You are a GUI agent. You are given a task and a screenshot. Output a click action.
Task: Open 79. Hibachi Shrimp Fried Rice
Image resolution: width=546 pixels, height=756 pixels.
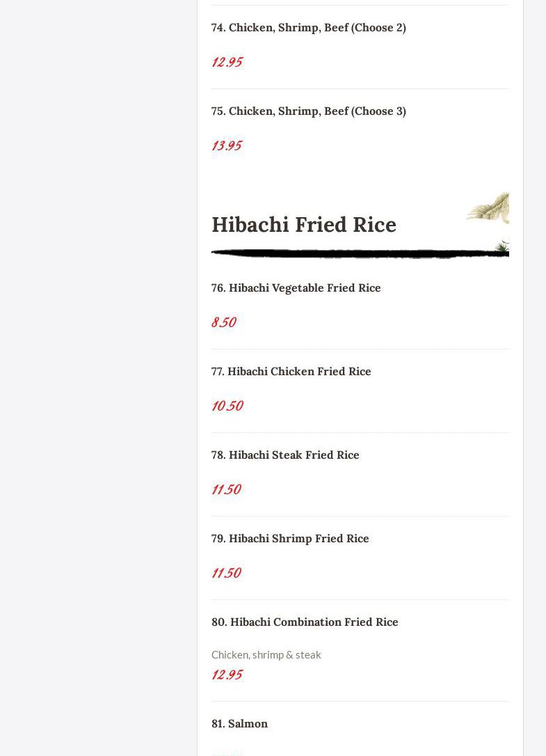(290, 539)
